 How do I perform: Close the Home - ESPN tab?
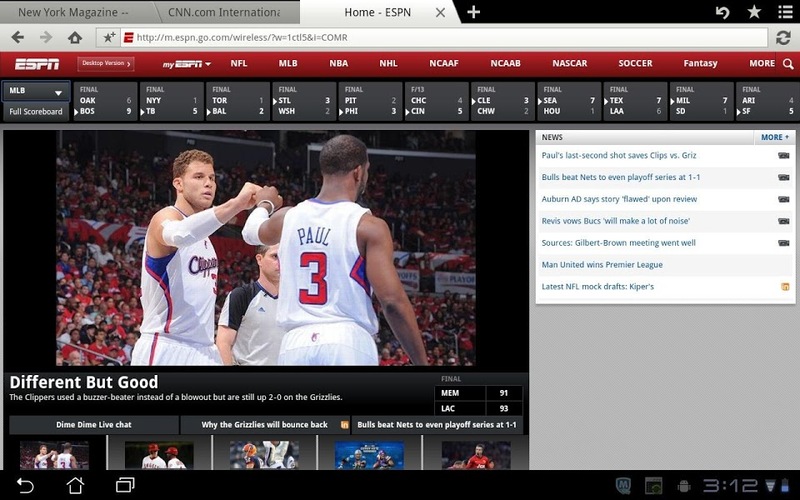(x=440, y=12)
